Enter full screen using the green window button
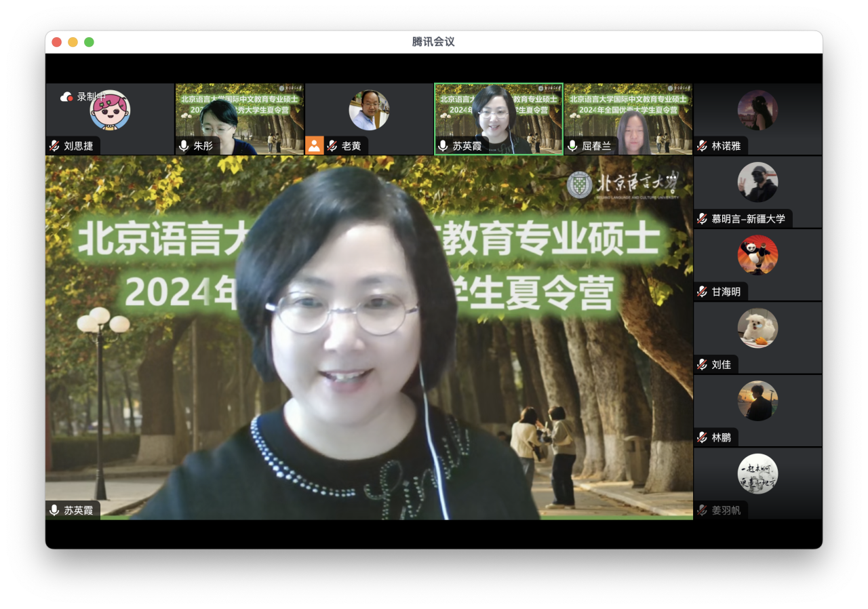 click(89, 42)
